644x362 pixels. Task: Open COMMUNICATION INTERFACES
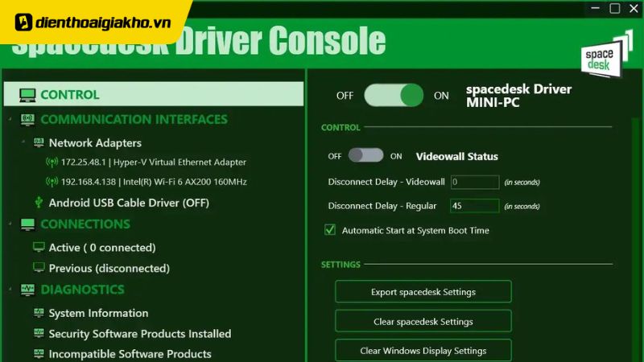pyautogui.click(x=134, y=119)
